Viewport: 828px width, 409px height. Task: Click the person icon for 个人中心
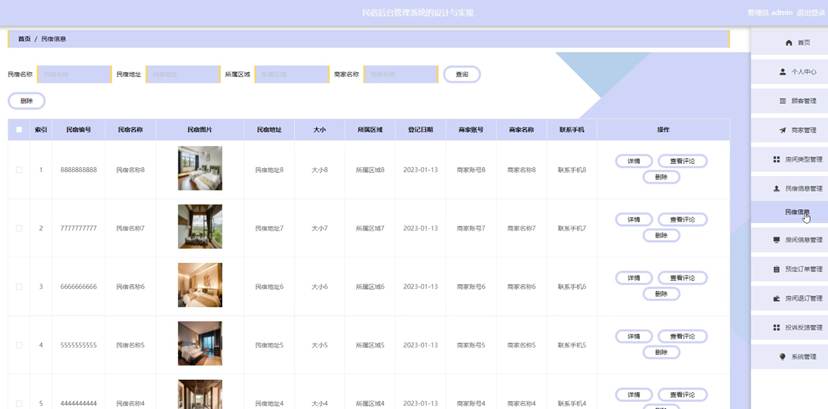pos(783,71)
